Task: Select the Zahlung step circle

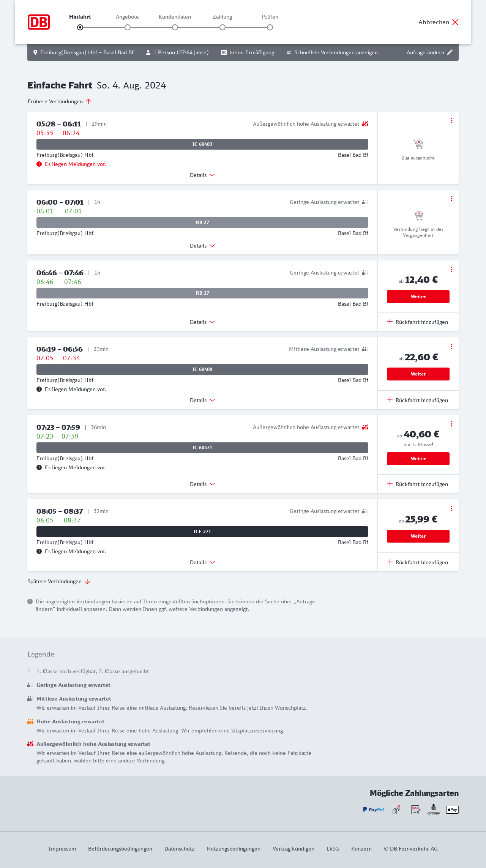Action: (x=222, y=27)
